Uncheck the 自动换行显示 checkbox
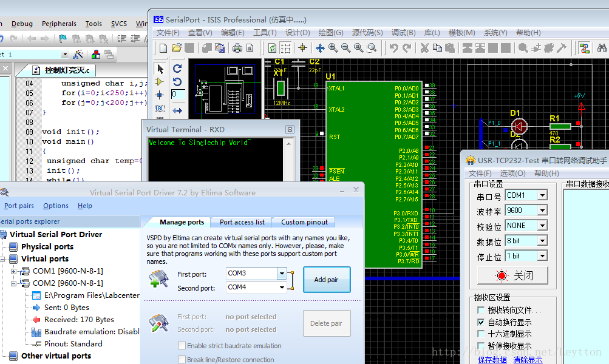Screen dimensions: 609x364 pyautogui.click(x=481, y=322)
